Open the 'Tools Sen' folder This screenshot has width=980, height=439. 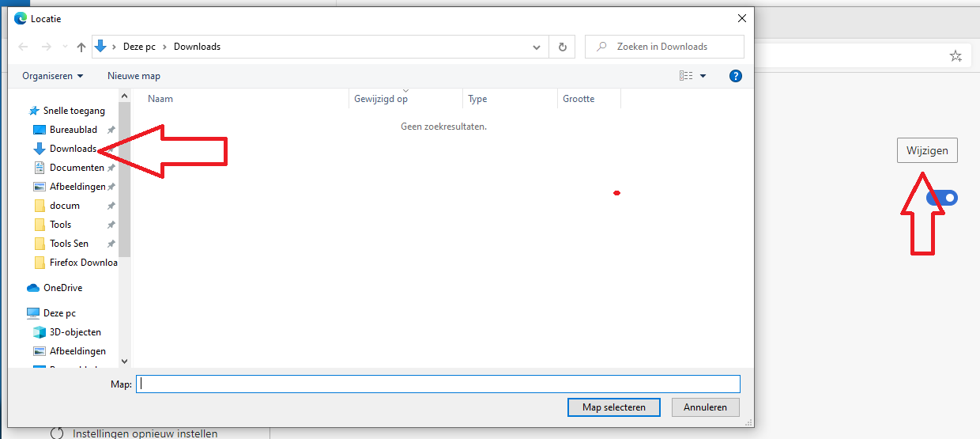[x=69, y=244]
